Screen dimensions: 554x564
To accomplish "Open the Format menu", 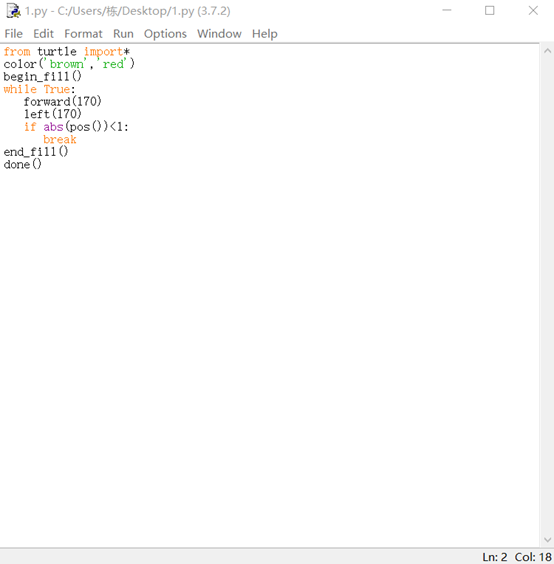I will point(83,34).
